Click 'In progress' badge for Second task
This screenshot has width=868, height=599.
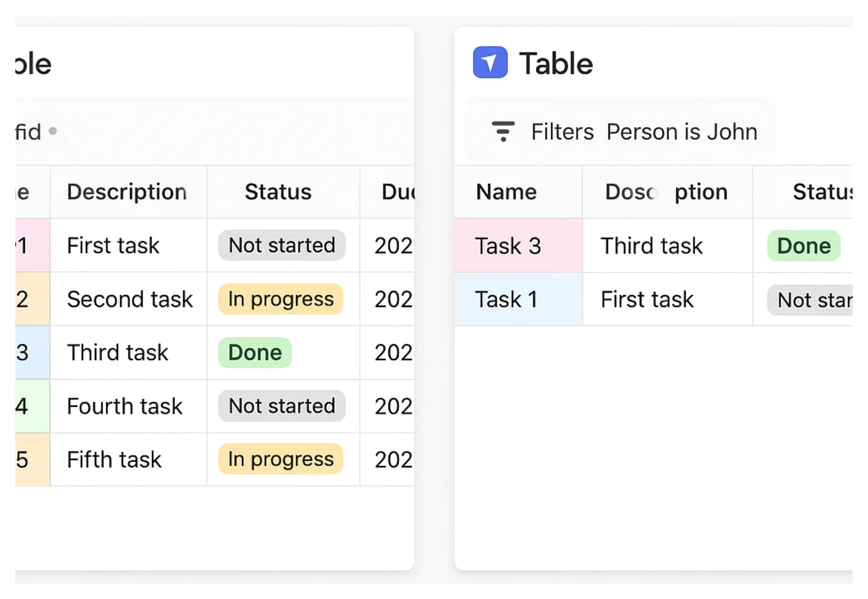[x=281, y=299]
